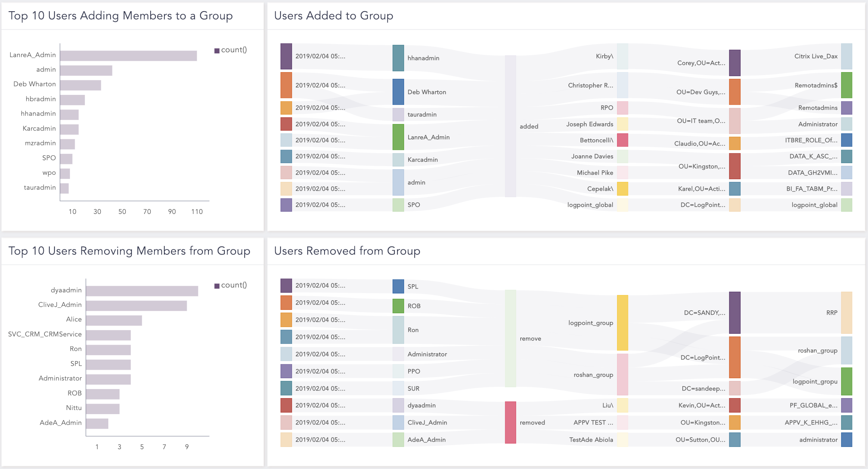Click the hbradmin label in adding chart
Image resolution: width=868 pixels, height=469 pixels.
click(x=41, y=99)
